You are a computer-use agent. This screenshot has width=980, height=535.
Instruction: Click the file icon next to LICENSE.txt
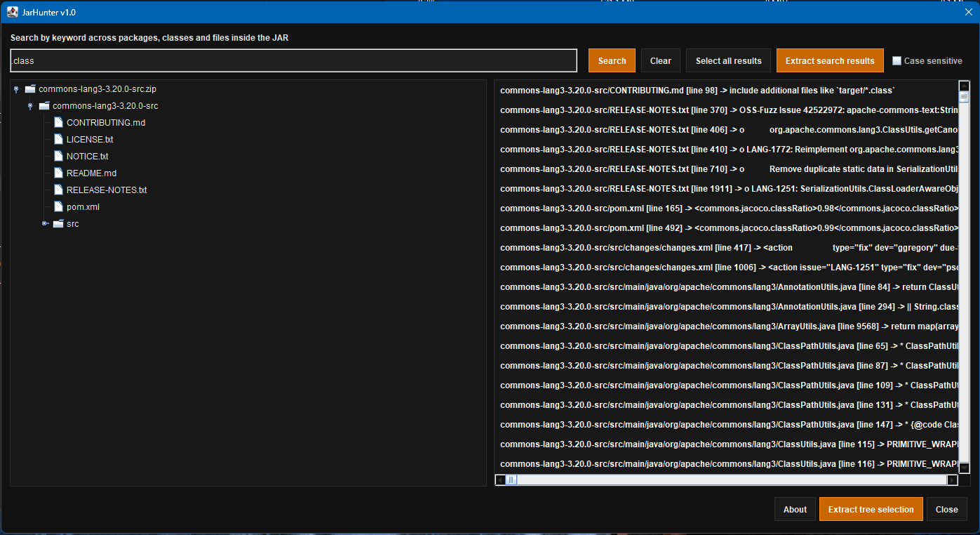[x=58, y=138]
